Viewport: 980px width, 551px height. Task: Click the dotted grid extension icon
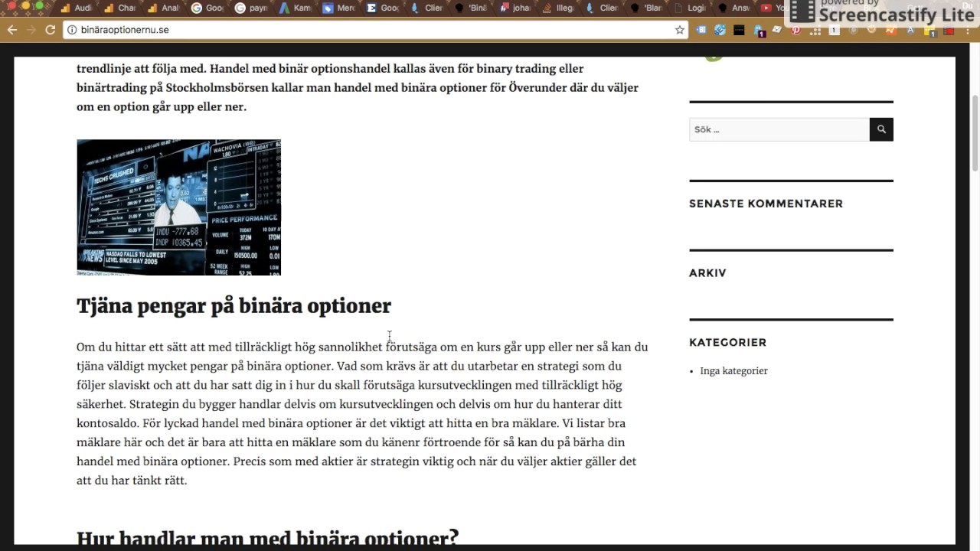point(815,31)
